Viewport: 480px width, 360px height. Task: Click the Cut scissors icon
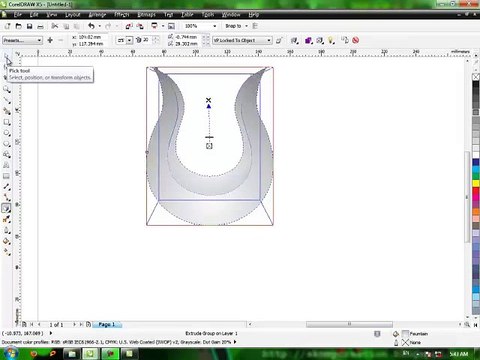coord(55,26)
